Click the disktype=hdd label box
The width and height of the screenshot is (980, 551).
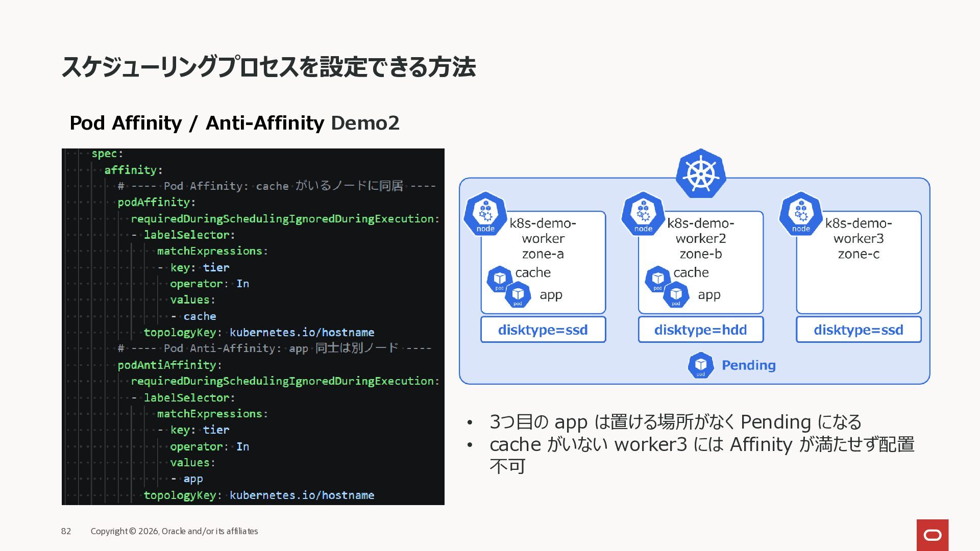[x=700, y=330]
